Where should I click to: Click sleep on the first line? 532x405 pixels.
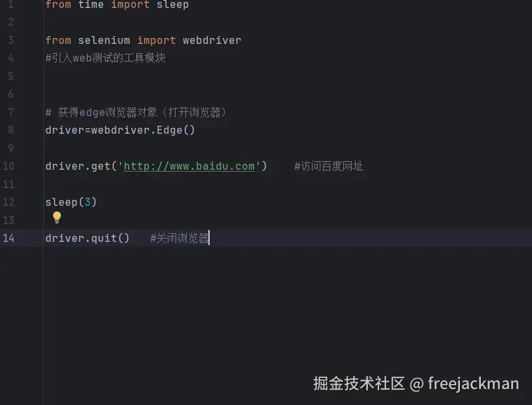point(172,5)
